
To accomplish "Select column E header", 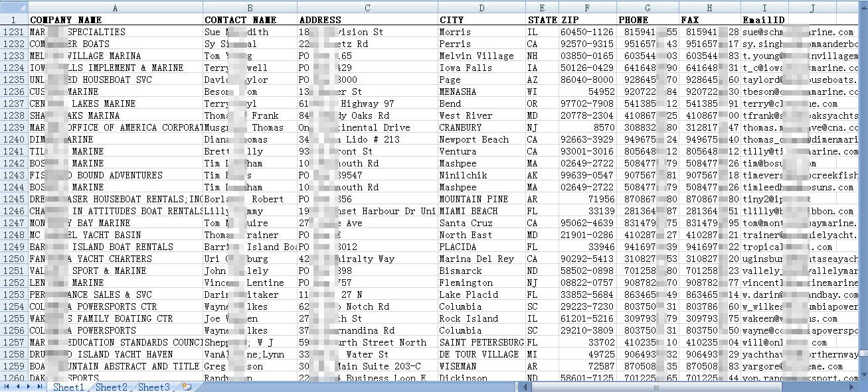I will (x=542, y=8).
